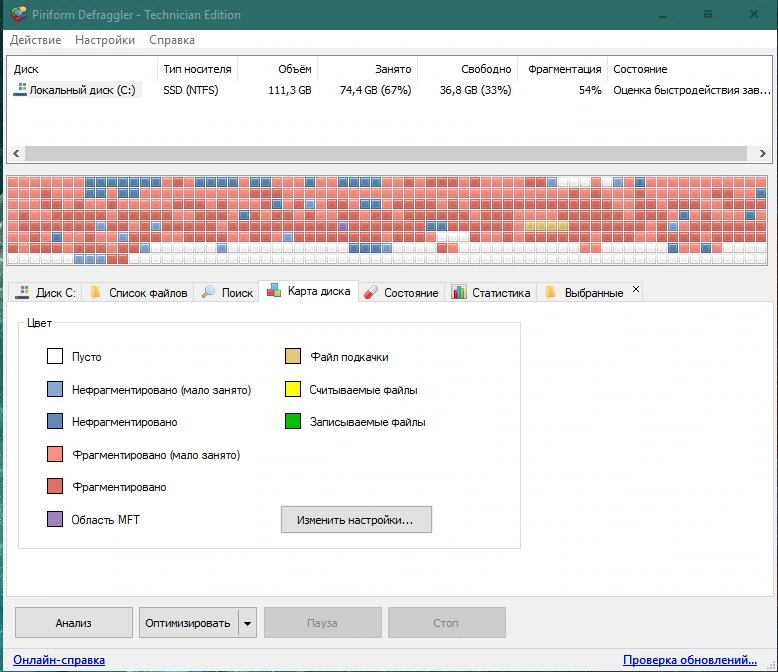
Task: Close the tab strip with the X
Action: point(636,289)
